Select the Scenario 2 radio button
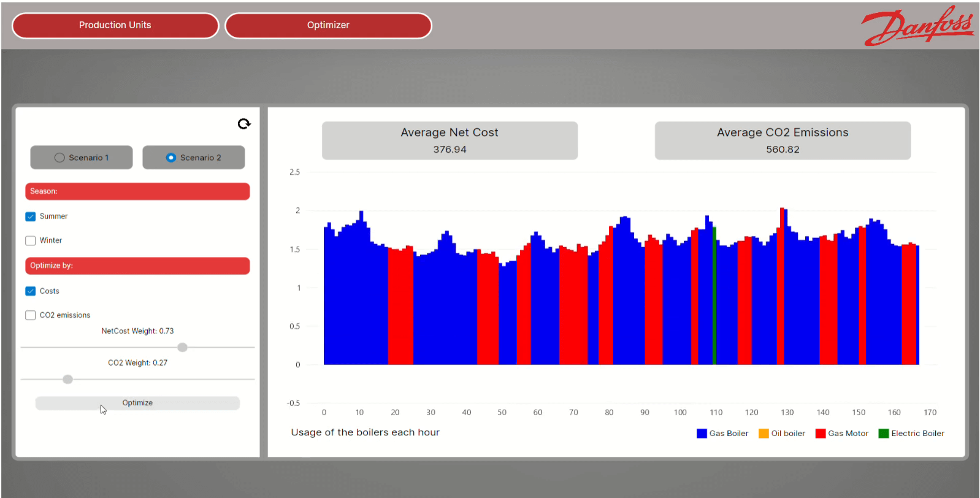Screen dimensions: 980x498 (x=171, y=158)
